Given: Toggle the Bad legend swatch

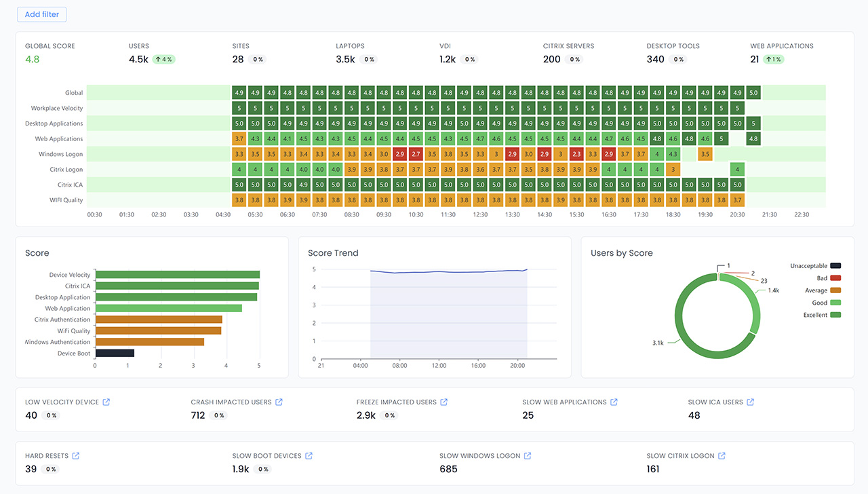Looking at the screenshot, I should [835, 278].
